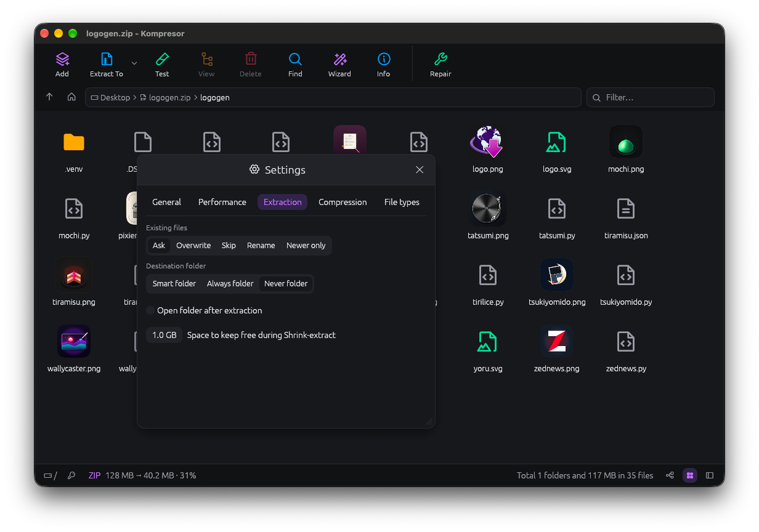Select Newer only for existing files
The width and height of the screenshot is (759, 532).
click(x=306, y=246)
